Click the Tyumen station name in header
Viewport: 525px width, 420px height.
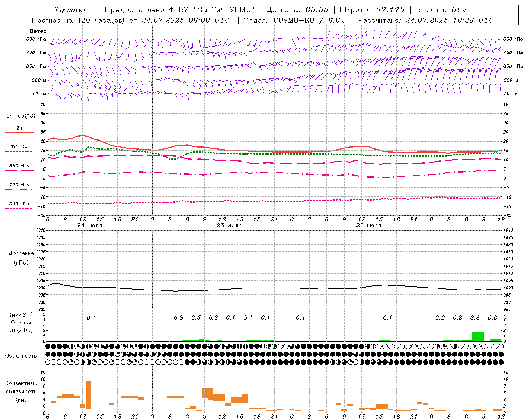[71, 10]
